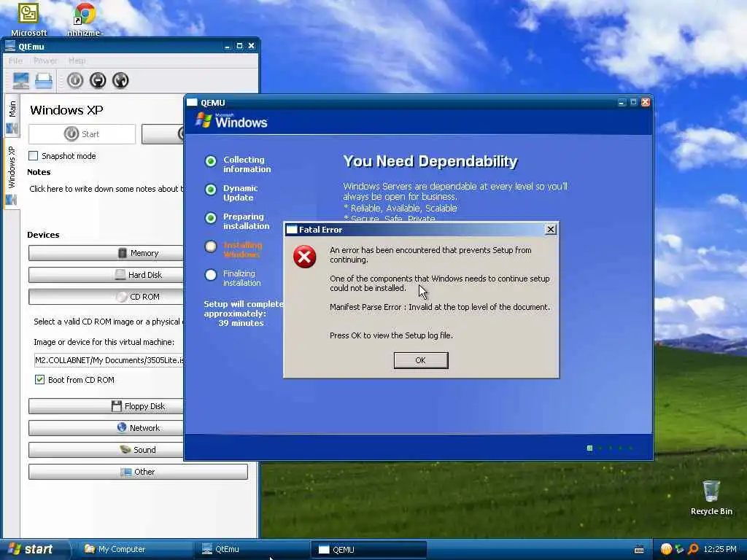Click the 'Manifest Parse Error' message line
The image size is (747, 560).
440,307
